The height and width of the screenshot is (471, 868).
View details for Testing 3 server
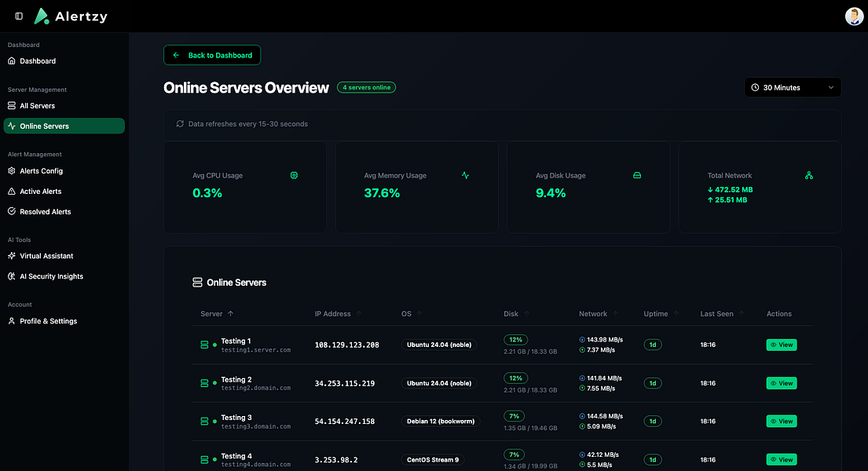[x=781, y=422]
